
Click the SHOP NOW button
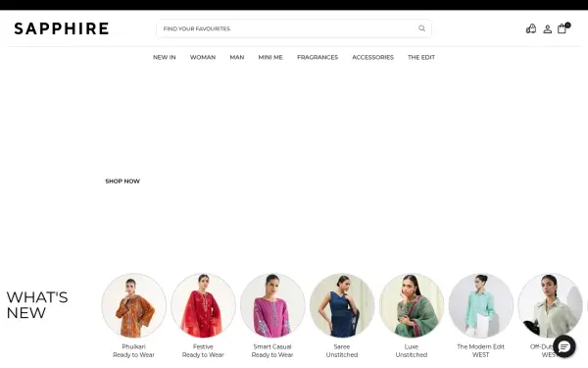pyautogui.click(x=122, y=181)
